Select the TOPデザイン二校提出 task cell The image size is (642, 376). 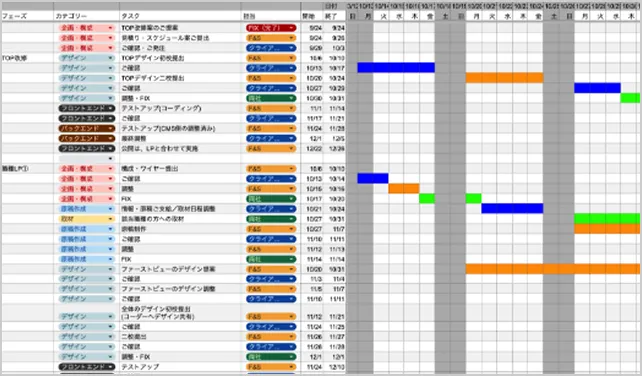[x=180, y=78]
